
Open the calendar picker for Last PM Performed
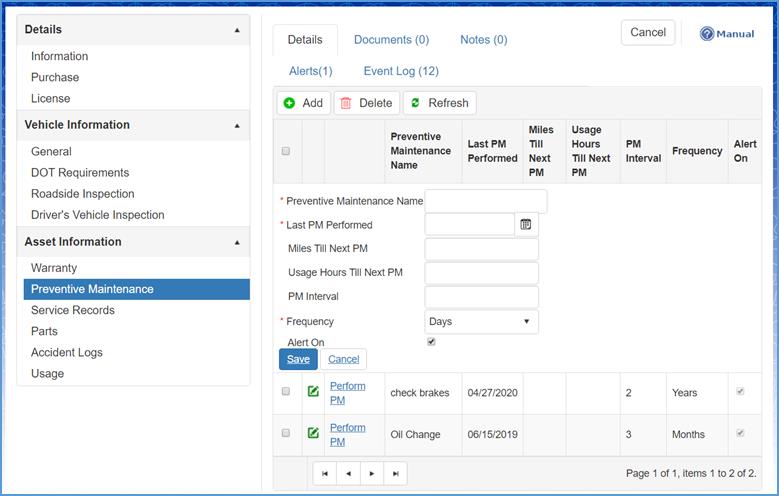[527, 225]
